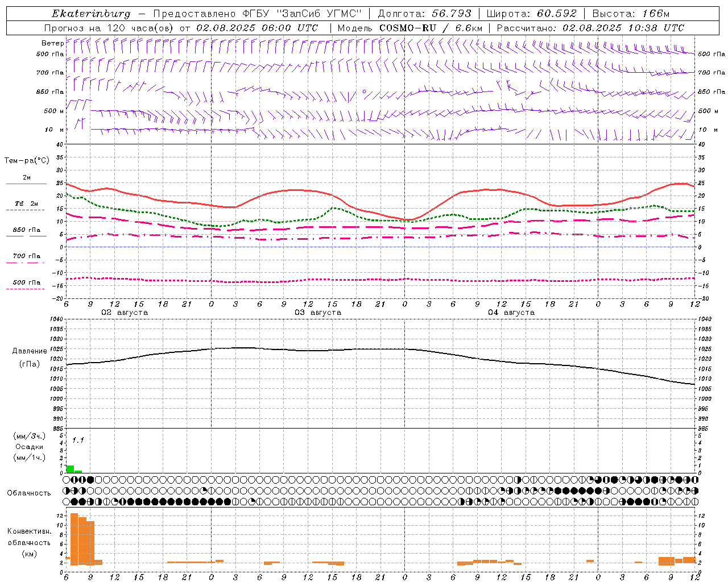Click the Облачность cloud cover label
The height and width of the screenshot is (582, 728).
click(29, 493)
